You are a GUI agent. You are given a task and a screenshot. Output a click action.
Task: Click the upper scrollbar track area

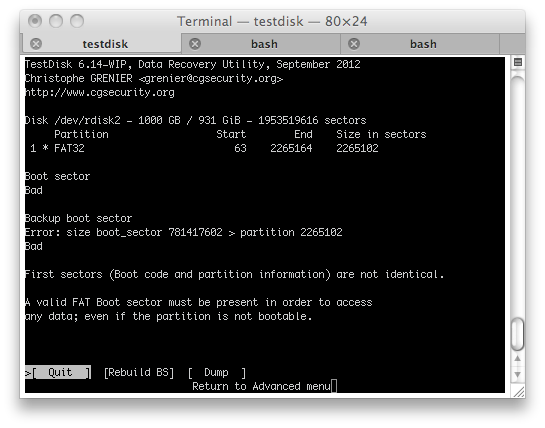[x=518, y=195]
